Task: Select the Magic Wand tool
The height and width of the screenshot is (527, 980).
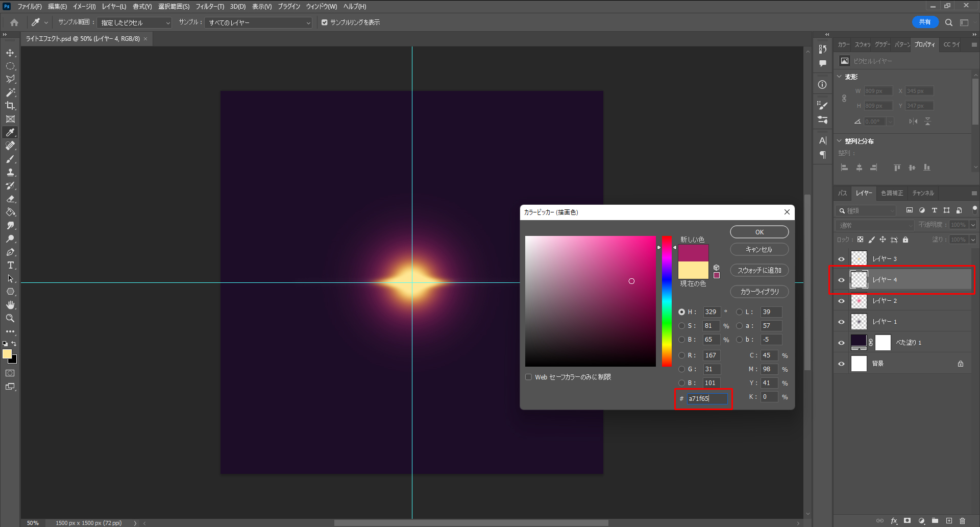Action: (x=10, y=92)
